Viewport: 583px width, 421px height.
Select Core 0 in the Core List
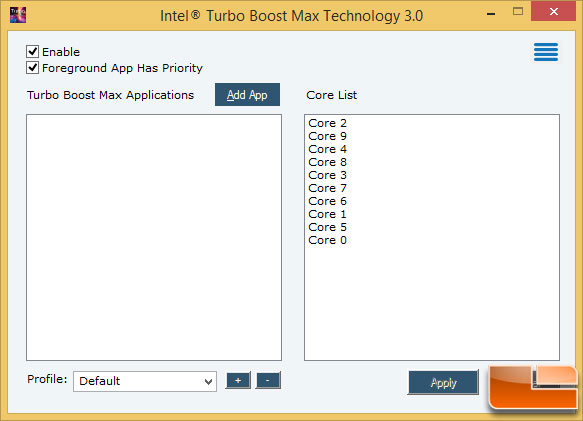[x=328, y=240]
